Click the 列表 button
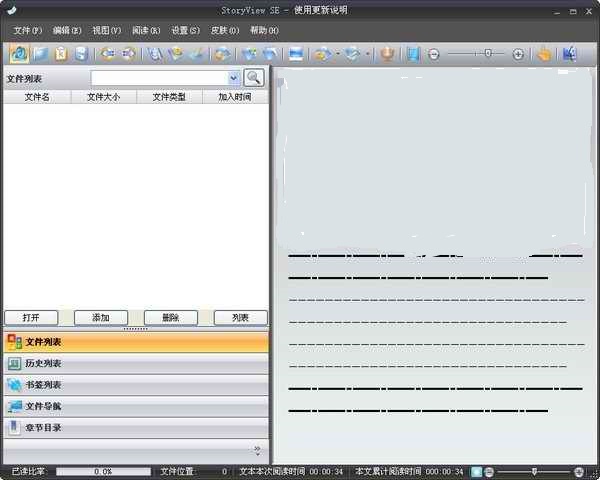The height and width of the screenshot is (480, 600). (241, 318)
